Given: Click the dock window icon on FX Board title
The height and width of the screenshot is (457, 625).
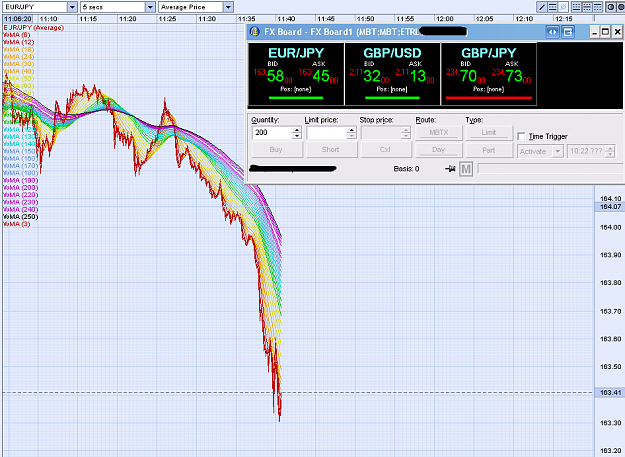Looking at the screenshot, I should click(x=568, y=32).
